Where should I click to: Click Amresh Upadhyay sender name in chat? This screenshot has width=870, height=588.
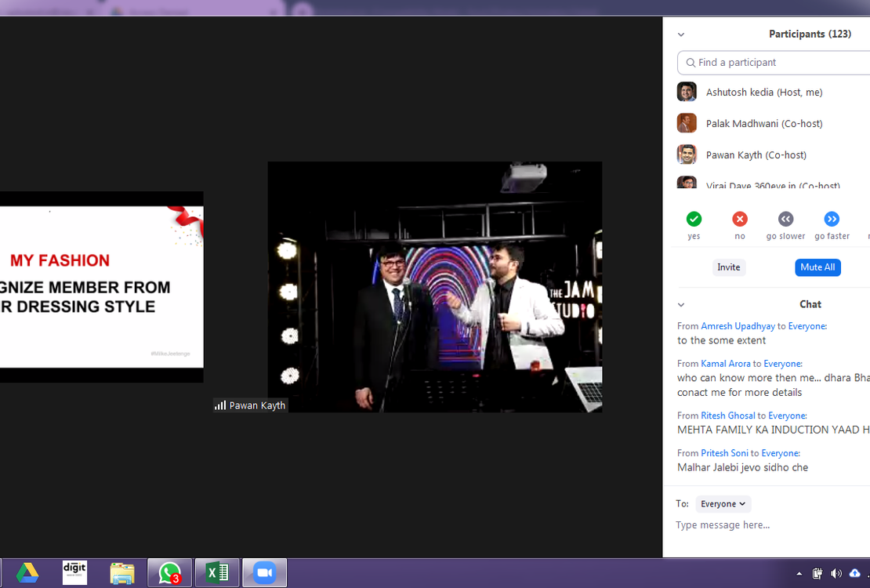click(x=738, y=326)
